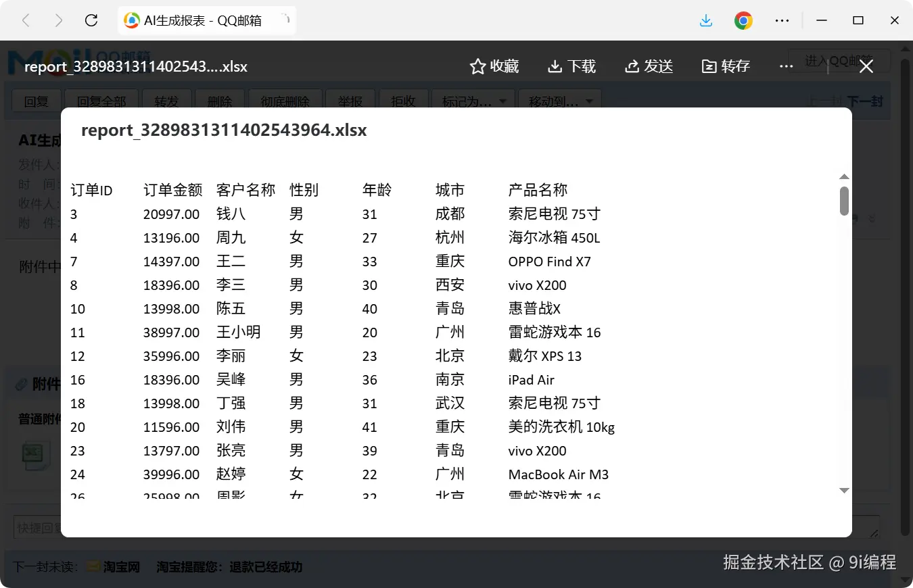Click the 订单ID column header
The image size is (913, 588).
(x=91, y=191)
